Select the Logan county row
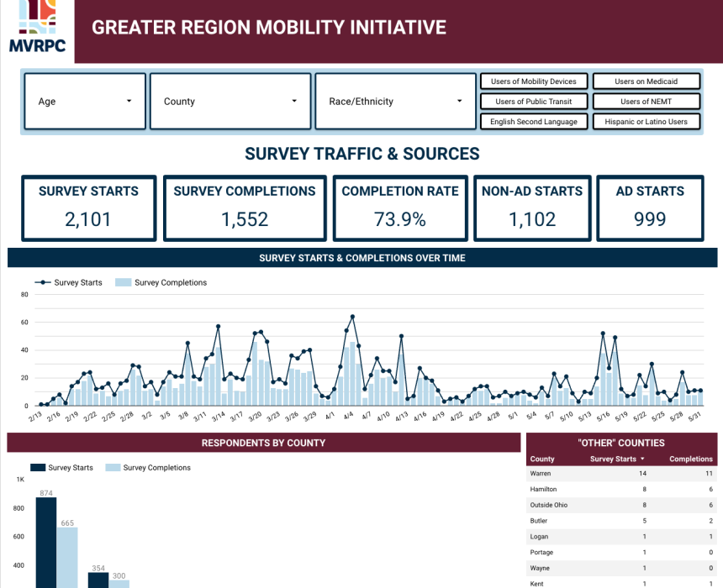 621,537
